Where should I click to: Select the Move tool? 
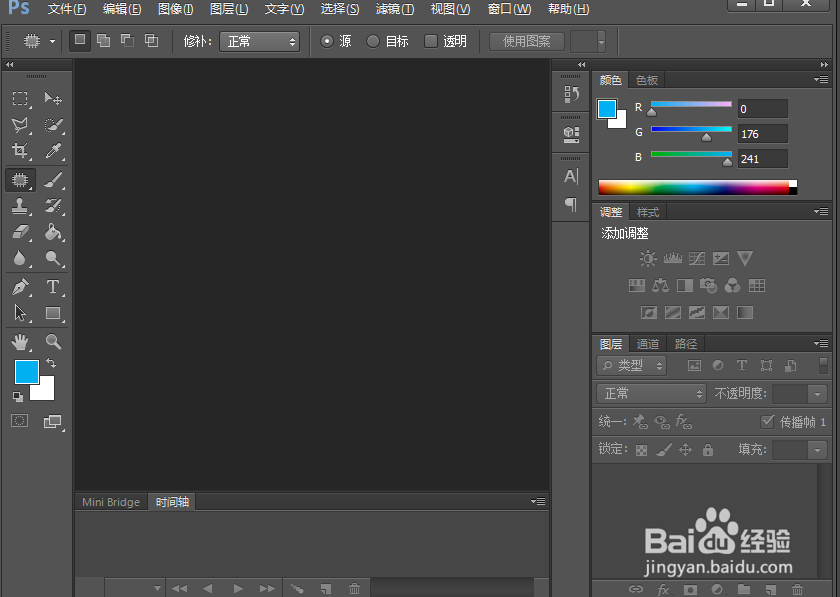pyautogui.click(x=52, y=99)
